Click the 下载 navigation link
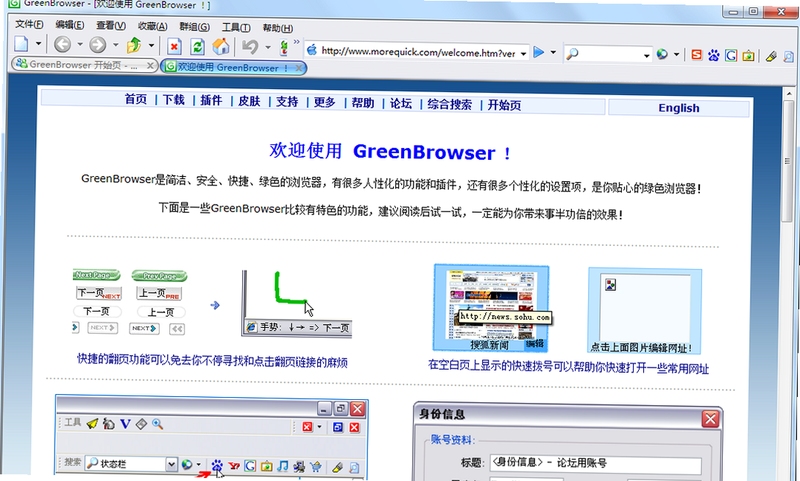The height and width of the screenshot is (481, 800). [x=173, y=99]
